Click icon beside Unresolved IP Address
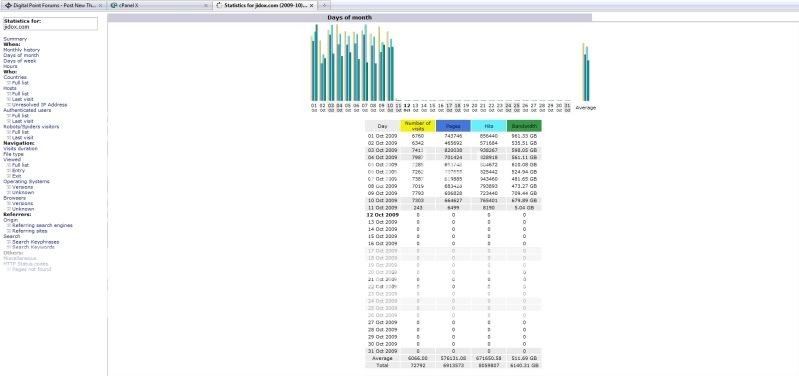 pos(9,105)
